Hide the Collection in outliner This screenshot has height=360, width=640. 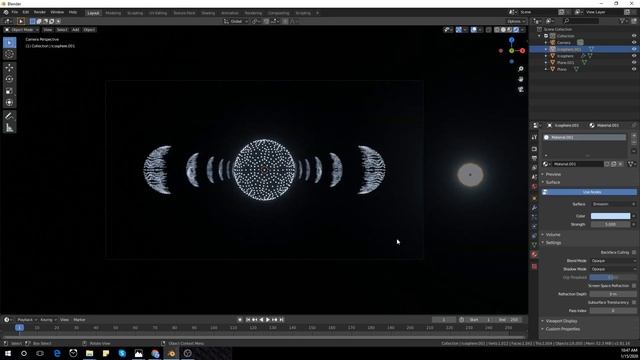(634, 36)
